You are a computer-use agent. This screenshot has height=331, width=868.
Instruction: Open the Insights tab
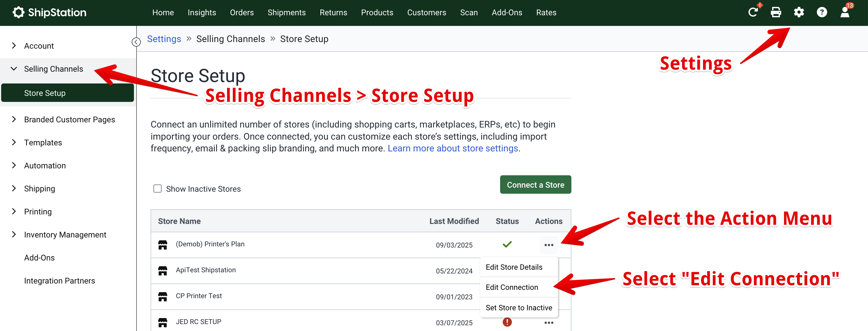point(202,12)
